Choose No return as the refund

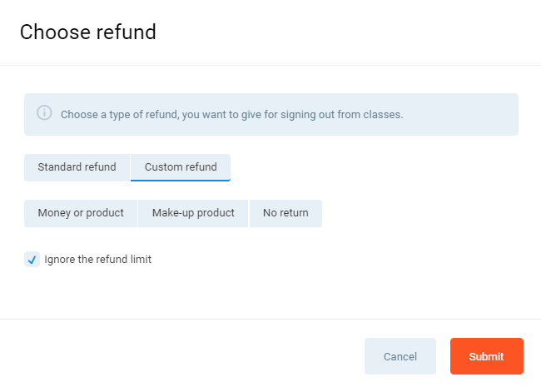click(x=285, y=213)
